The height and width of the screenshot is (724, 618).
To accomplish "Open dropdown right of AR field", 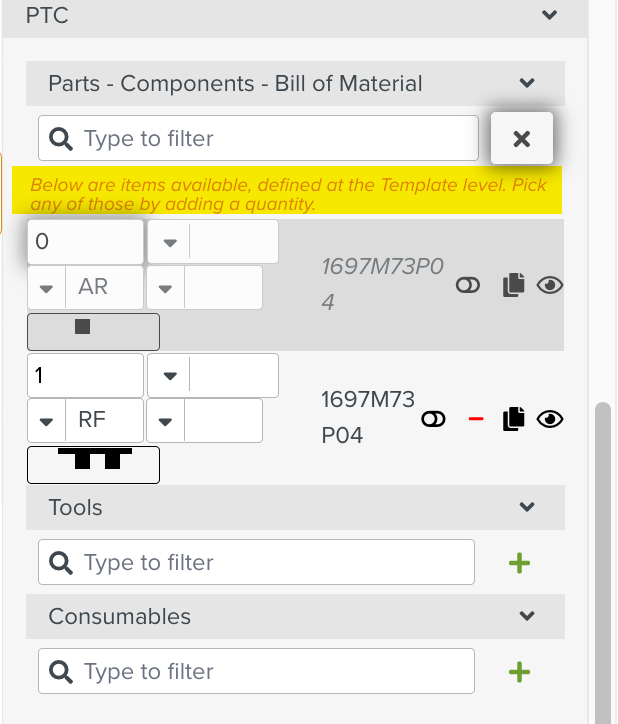I will click(165, 288).
